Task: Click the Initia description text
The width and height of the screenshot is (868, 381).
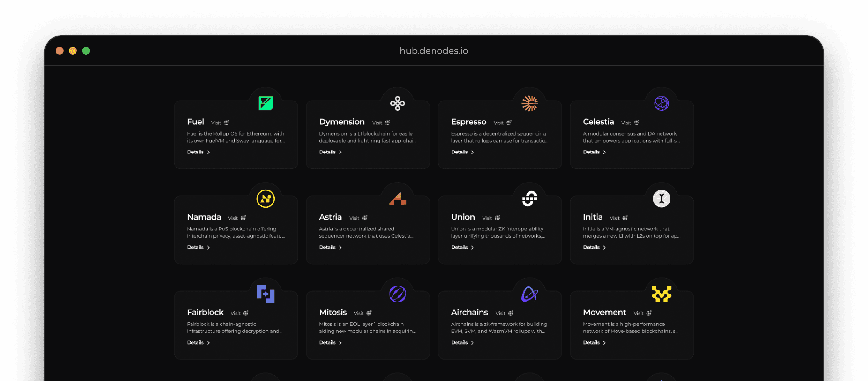Action: pos(632,233)
